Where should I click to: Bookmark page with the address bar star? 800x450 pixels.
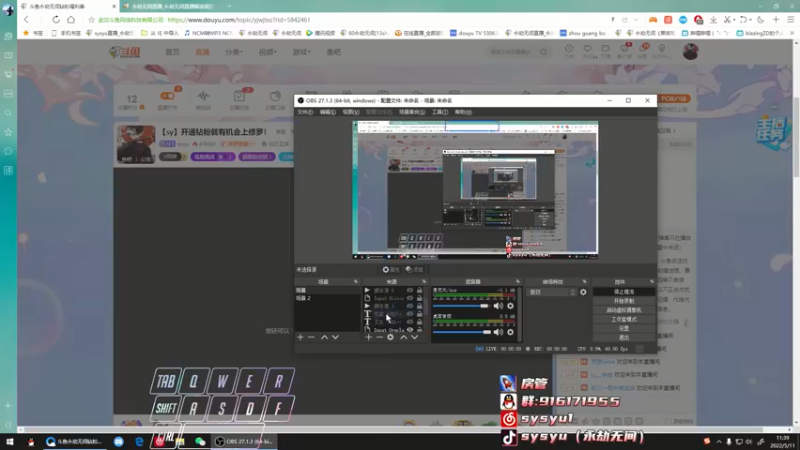tap(91, 20)
